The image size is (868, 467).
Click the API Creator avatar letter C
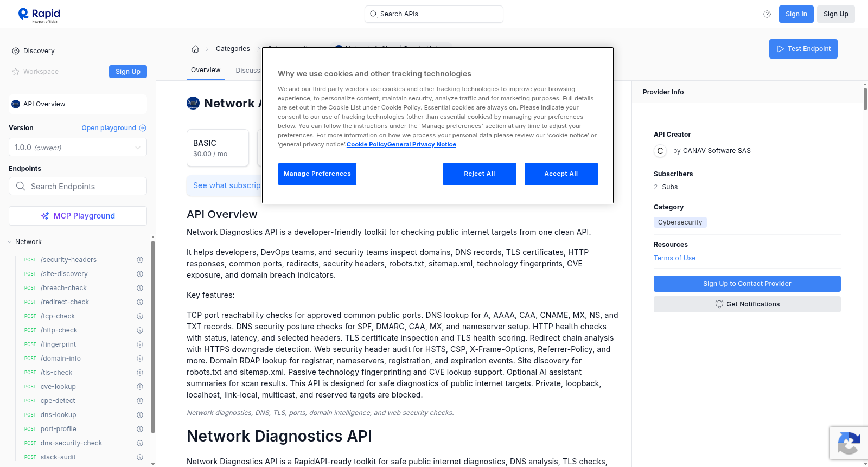(660, 151)
